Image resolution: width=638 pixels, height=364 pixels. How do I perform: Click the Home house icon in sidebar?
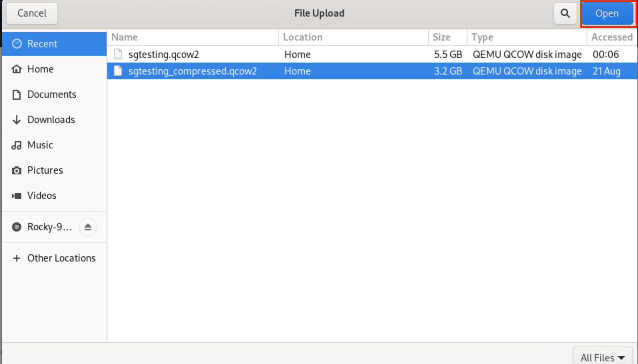(16, 69)
